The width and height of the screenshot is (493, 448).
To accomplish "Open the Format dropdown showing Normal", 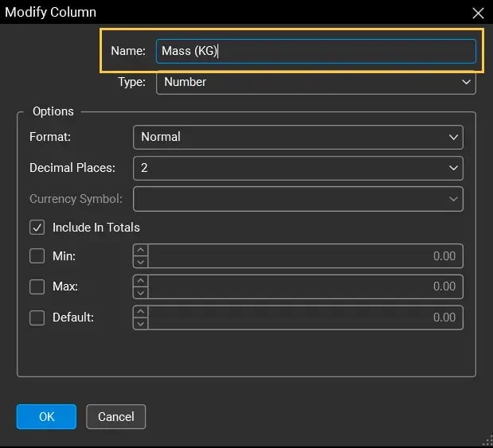I will coord(298,137).
